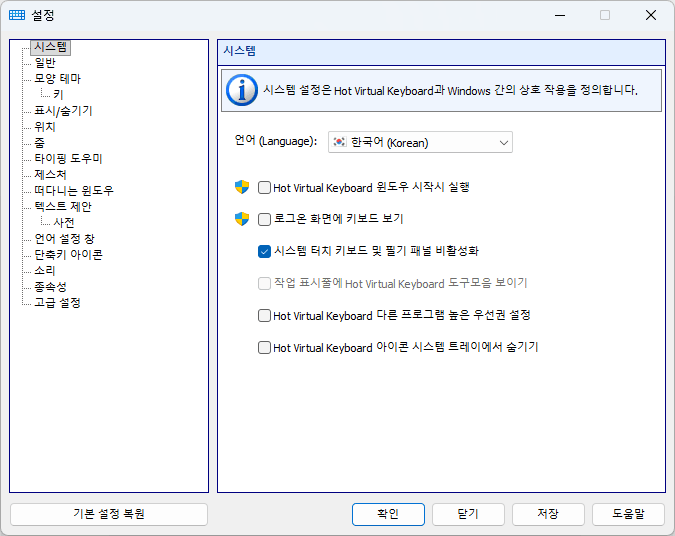The image size is (675, 536).
Task: Open 언어 설정 창 page
Action: click(64, 239)
